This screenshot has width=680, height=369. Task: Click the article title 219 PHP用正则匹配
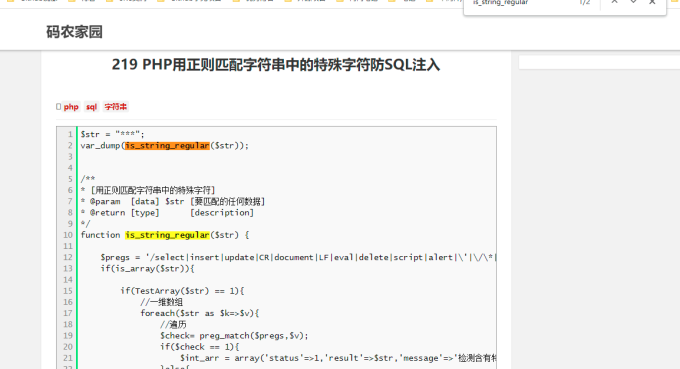coord(276,65)
